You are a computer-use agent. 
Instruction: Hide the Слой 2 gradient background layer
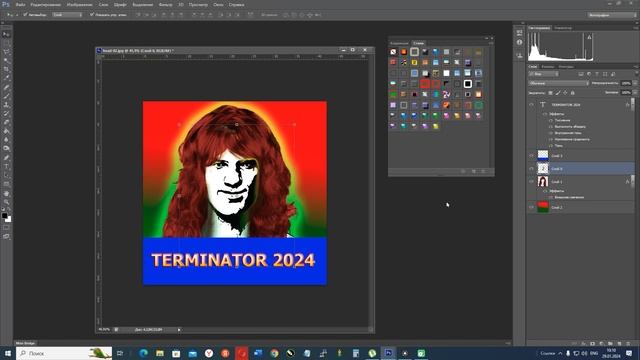coord(531,207)
